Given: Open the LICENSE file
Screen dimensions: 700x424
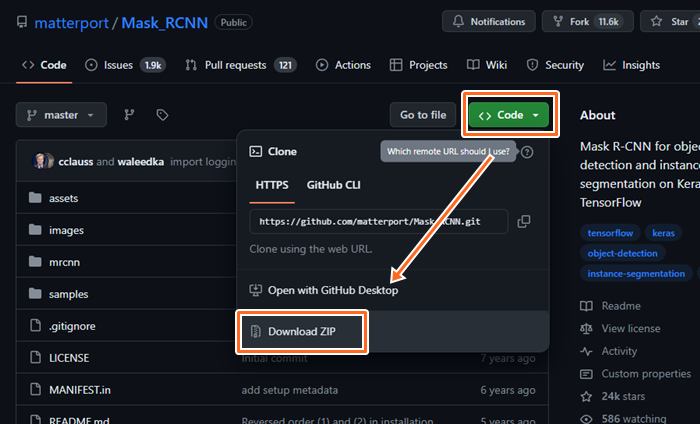Looking at the screenshot, I should 69,358.
